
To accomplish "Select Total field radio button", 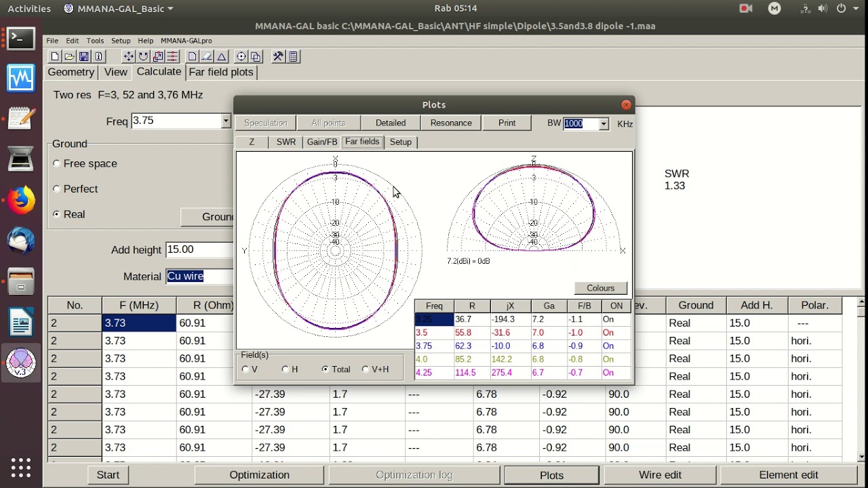I will click(325, 369).
